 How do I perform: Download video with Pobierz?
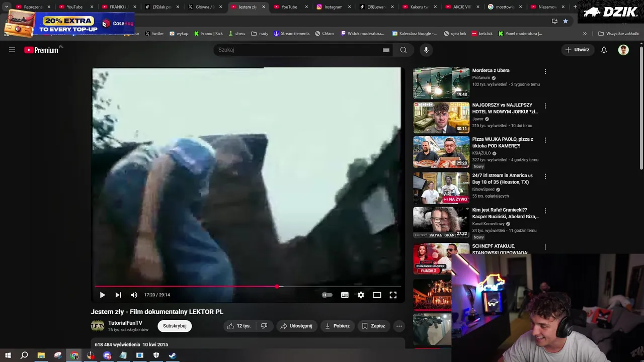(337, 326)
